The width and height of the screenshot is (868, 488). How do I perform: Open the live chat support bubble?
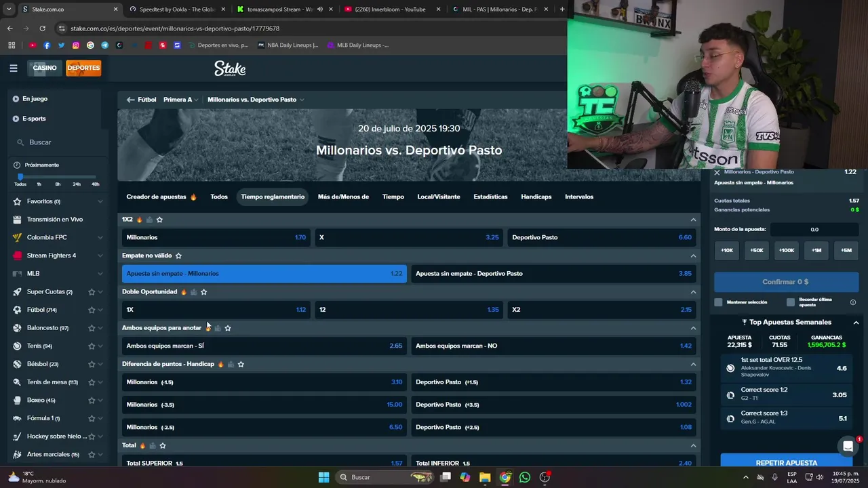tap(848, 446)
